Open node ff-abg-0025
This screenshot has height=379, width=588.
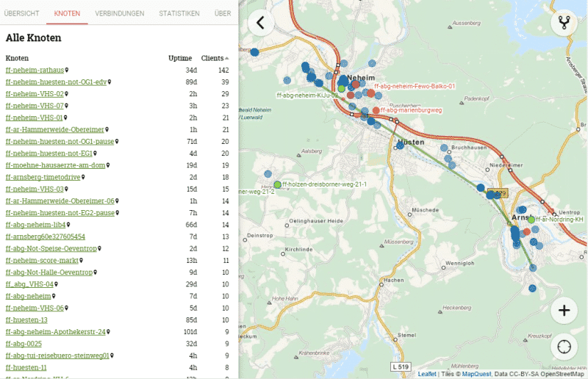tap(24, 344)
